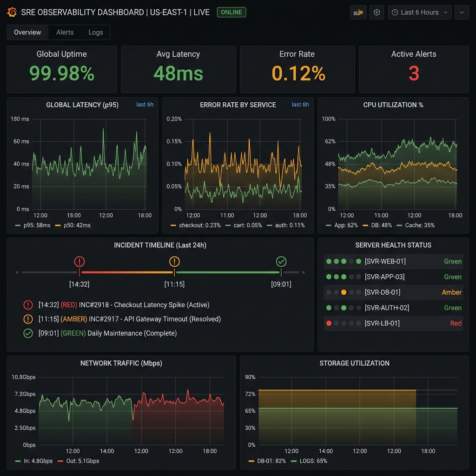Expand the chevron dropdown next to time picker
The width and height of the screenshot is (476, 476).
pyautogui.click(x=462, y=13)
